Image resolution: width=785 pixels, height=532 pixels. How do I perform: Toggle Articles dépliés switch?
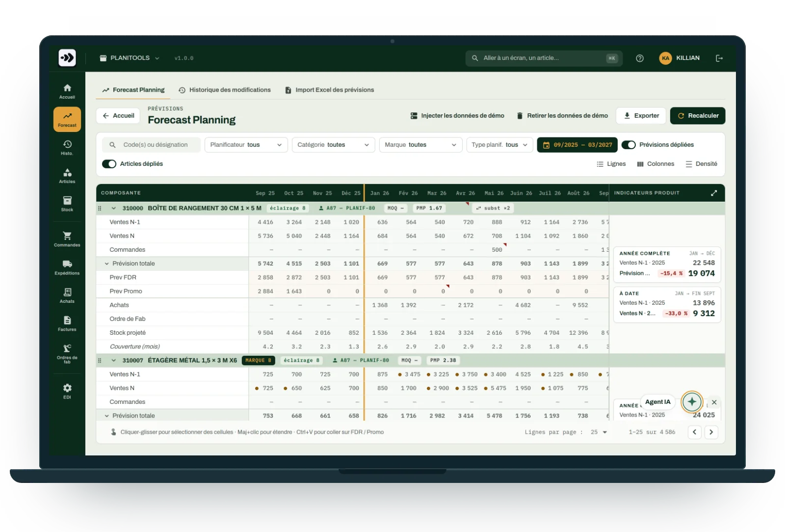click(109, 164)
